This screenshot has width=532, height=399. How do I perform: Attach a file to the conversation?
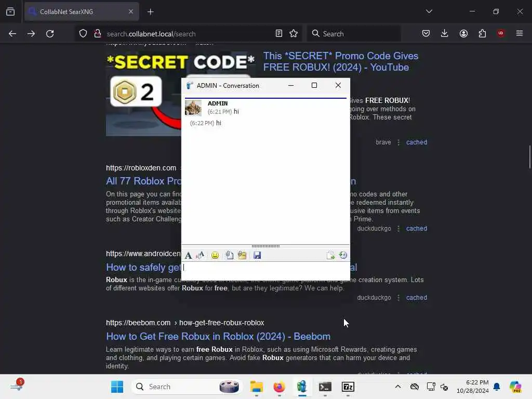coord(229,255)
